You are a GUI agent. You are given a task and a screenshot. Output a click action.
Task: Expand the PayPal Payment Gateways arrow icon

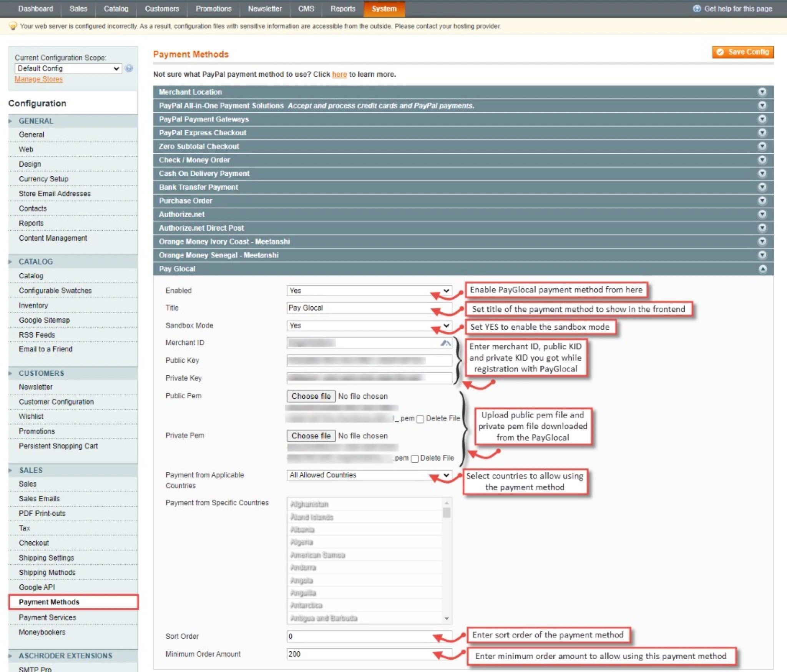[x=762, y=119]
